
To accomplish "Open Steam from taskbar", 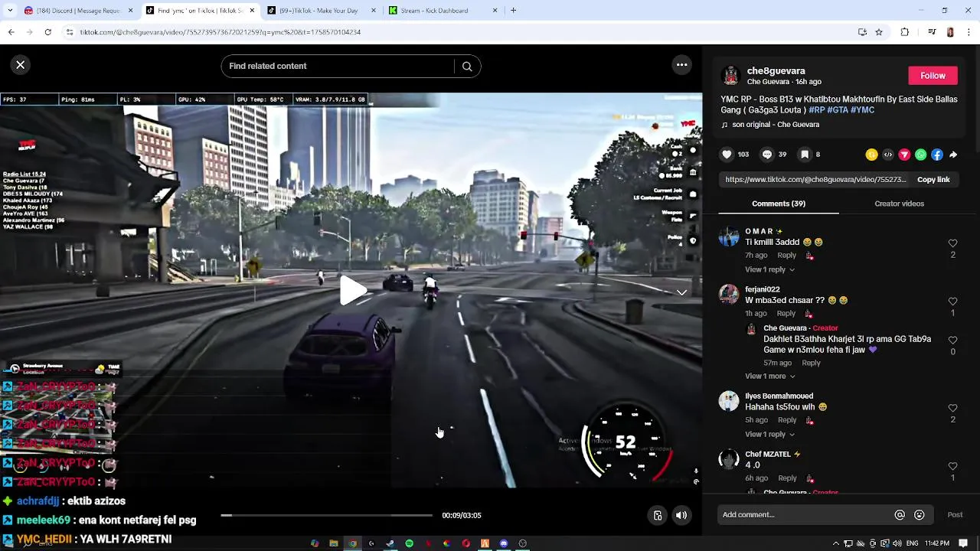I will pos(390,543).
